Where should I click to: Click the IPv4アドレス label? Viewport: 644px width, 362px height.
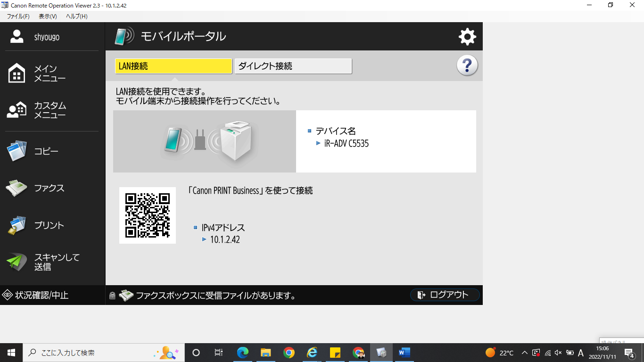pos(223,228)
